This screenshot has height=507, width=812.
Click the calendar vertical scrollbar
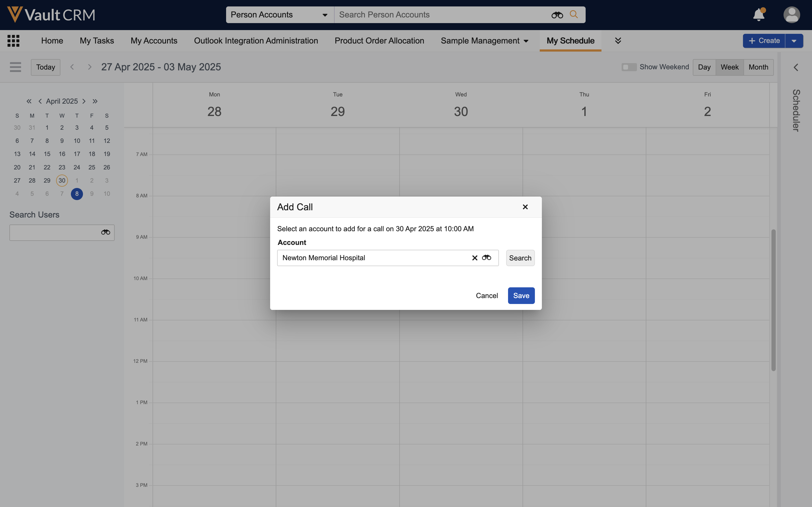pyautogui.click(x=773, y=300)
